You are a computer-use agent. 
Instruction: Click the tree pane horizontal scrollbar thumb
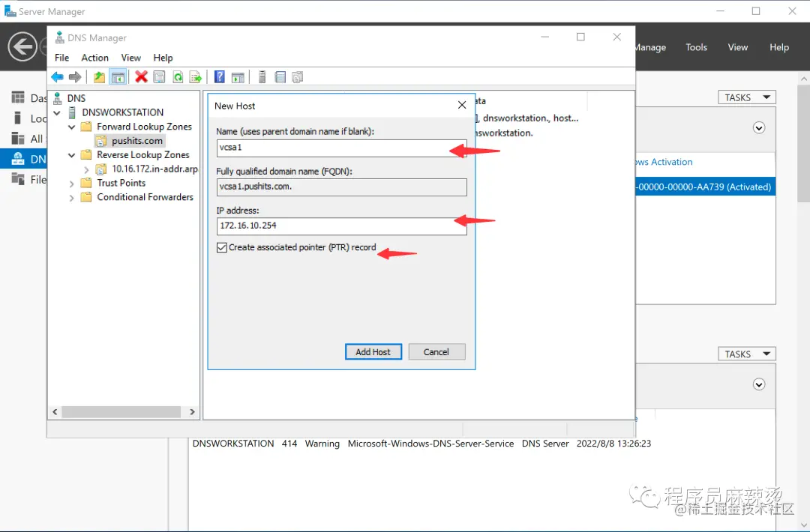click(x=121, y=412)
